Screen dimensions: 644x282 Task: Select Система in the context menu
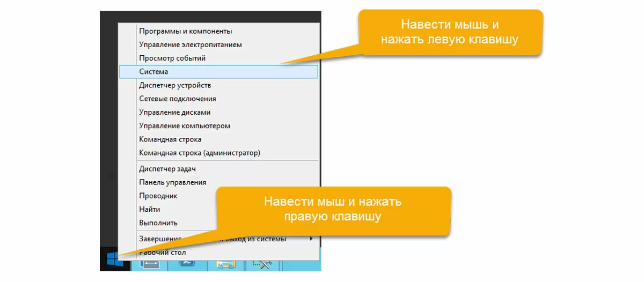(218, 72)
